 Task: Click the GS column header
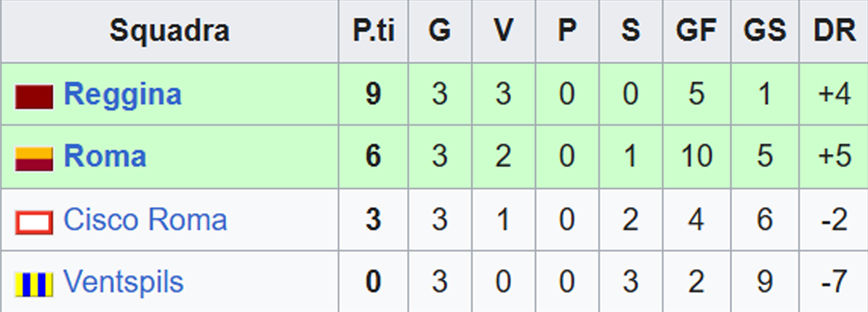click(x=765, y=31)
